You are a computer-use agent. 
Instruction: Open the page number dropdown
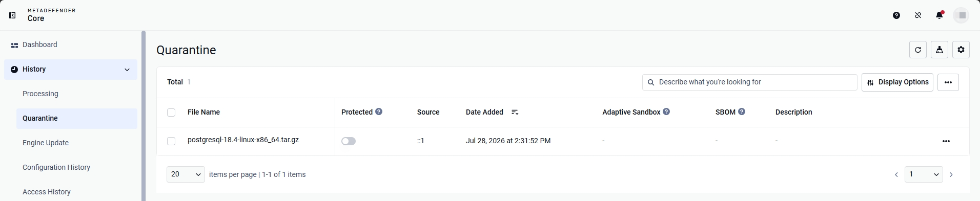[924, 174]
